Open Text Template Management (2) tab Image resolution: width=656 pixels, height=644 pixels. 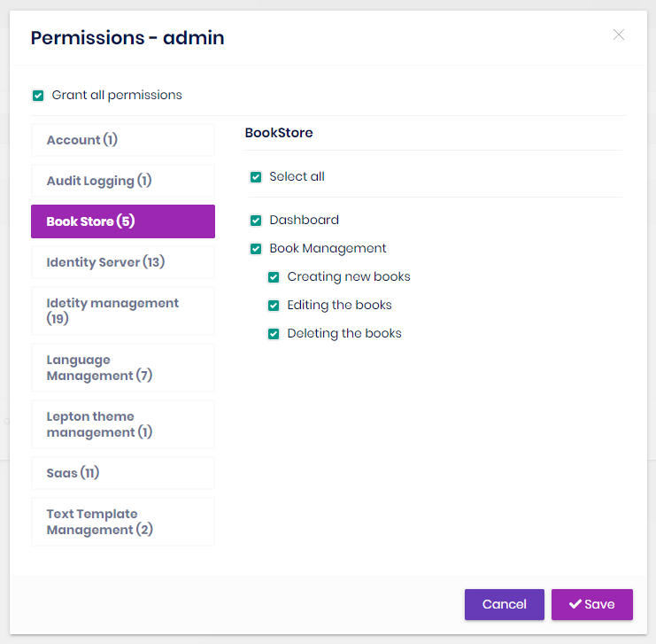123,522
